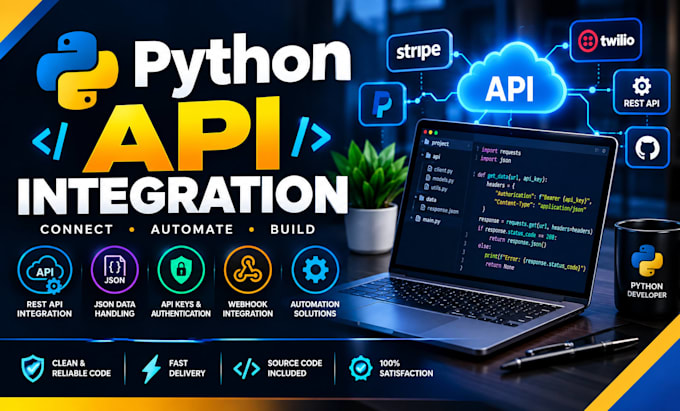Open main.py in the file tree
Image resolution: width=680 pixels, height=411 pixels.
pyautogui.click(x=427, y=220)
